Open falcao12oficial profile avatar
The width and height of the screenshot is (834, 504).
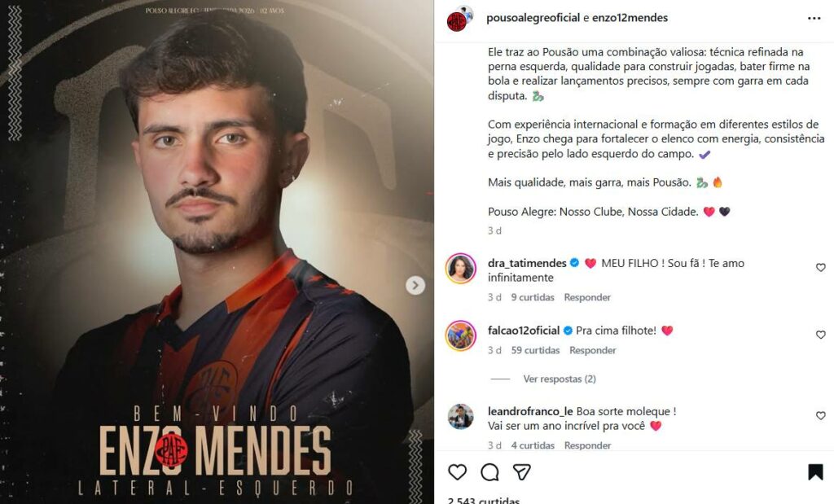(460, 335)
